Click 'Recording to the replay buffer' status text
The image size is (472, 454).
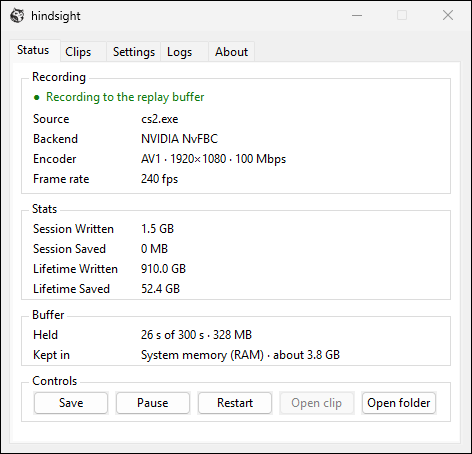(x=125, y=97)
